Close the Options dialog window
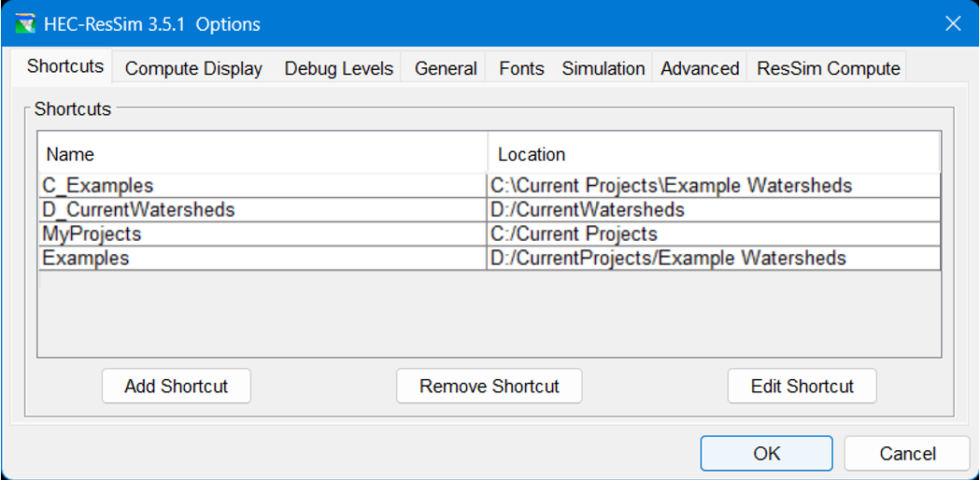 pyautogui.click(x=952, y=24)
